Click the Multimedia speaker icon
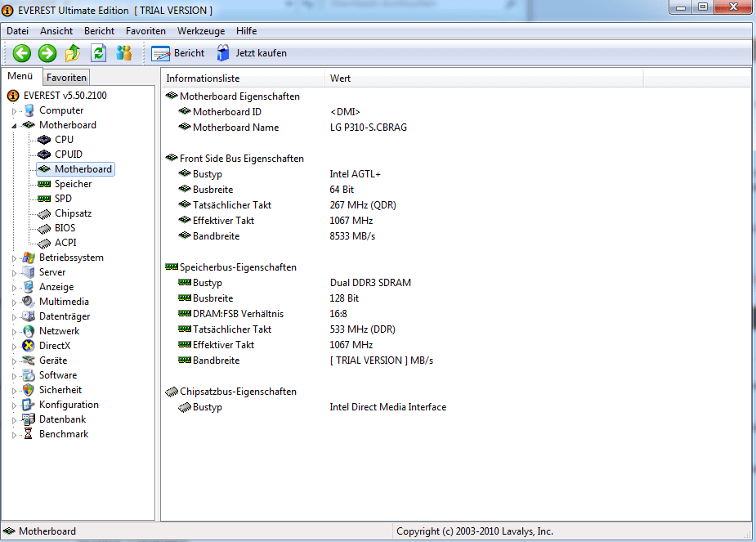Image resolution: width=756 pixels, height=542 pixels. [29, 302]
